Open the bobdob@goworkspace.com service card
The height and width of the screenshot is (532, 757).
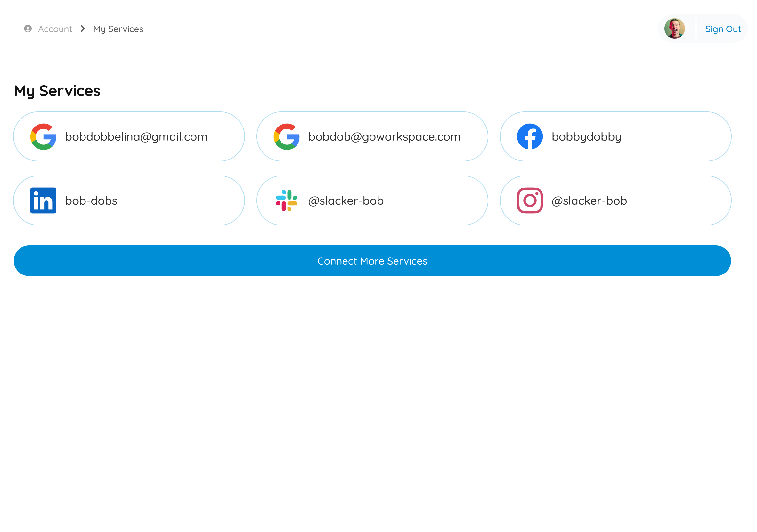click(x=372, y=136)
